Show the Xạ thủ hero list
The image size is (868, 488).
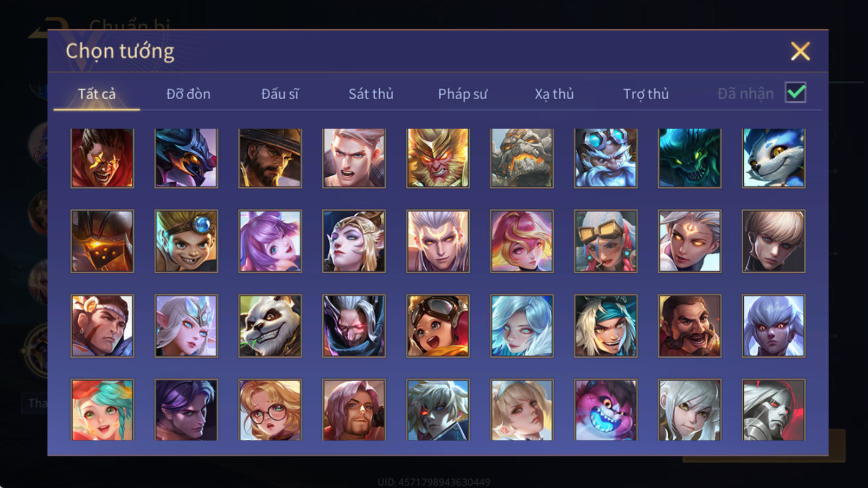pyautogui.click(x=554, y=94)
